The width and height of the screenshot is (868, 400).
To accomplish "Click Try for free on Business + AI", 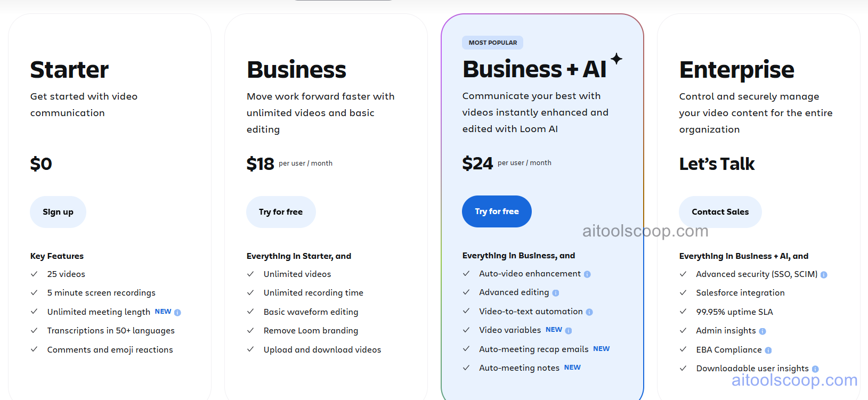I will coord(496,211).
